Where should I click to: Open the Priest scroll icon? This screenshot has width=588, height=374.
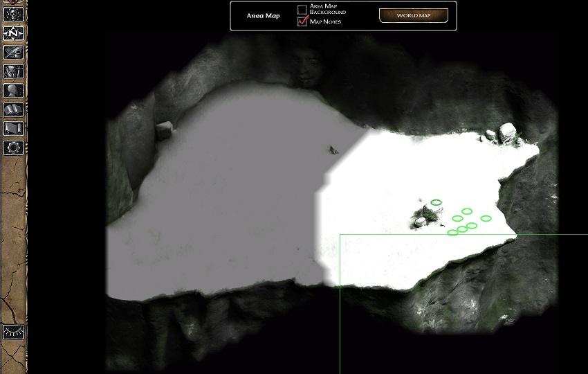tap(14, 129)
